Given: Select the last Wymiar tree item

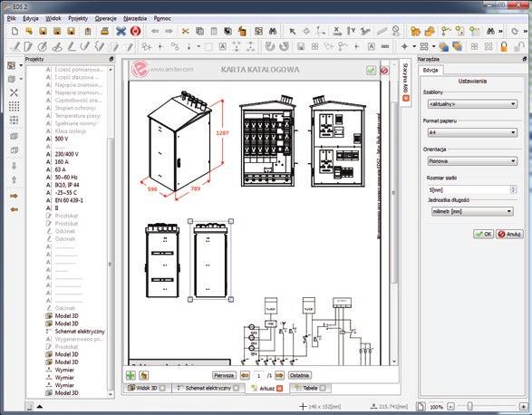Looking at the screenshot, I should tap(64, 385).
